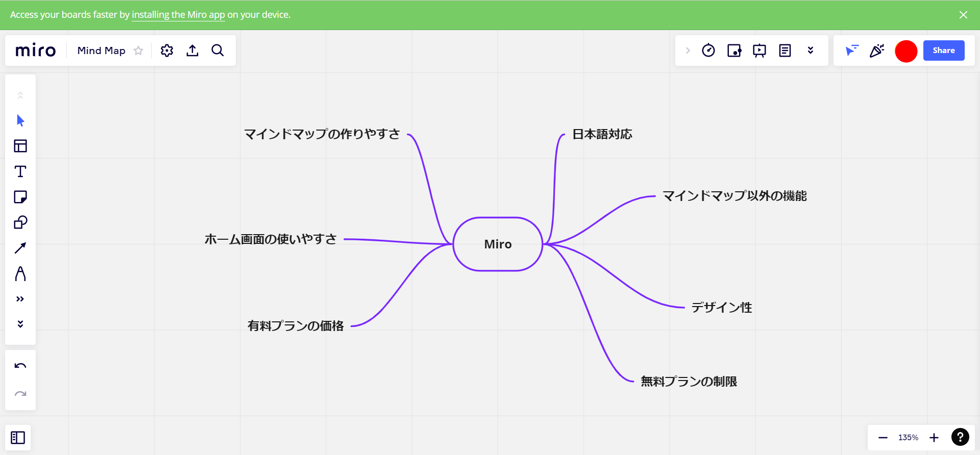Click the 135% zoom level
Image resolution: width=980 pixels, height=455 pixels.
pyautogui.click(x=908, y=438)
